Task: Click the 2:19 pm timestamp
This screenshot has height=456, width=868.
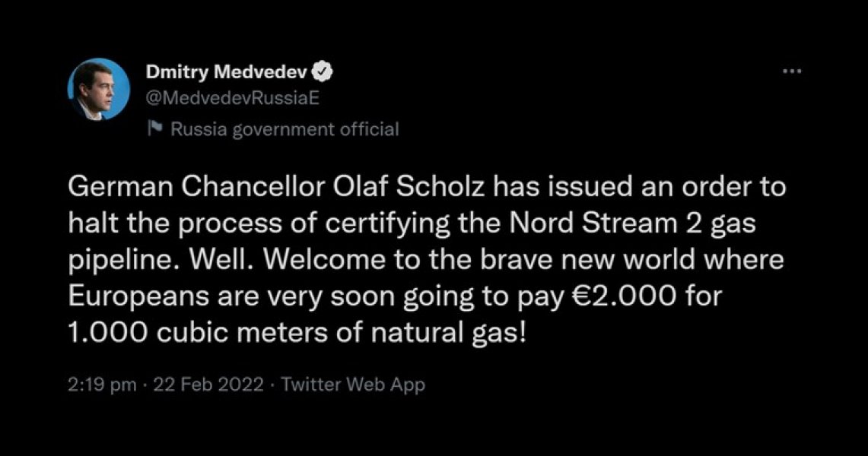Action: (x=103, y=385)
